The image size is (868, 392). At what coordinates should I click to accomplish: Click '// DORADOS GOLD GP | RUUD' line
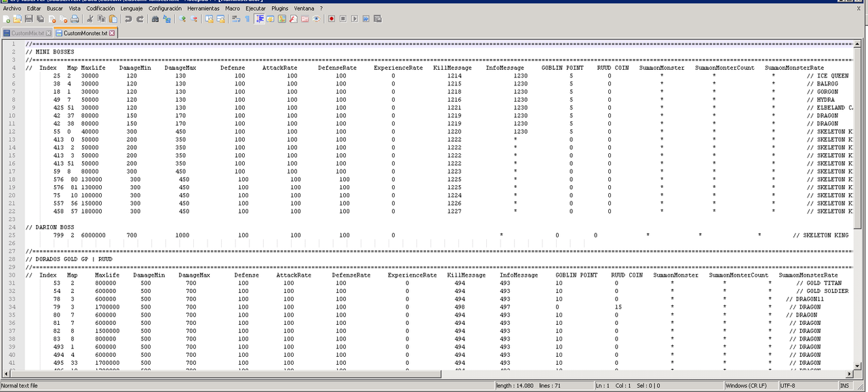click(x=69, y=259)
